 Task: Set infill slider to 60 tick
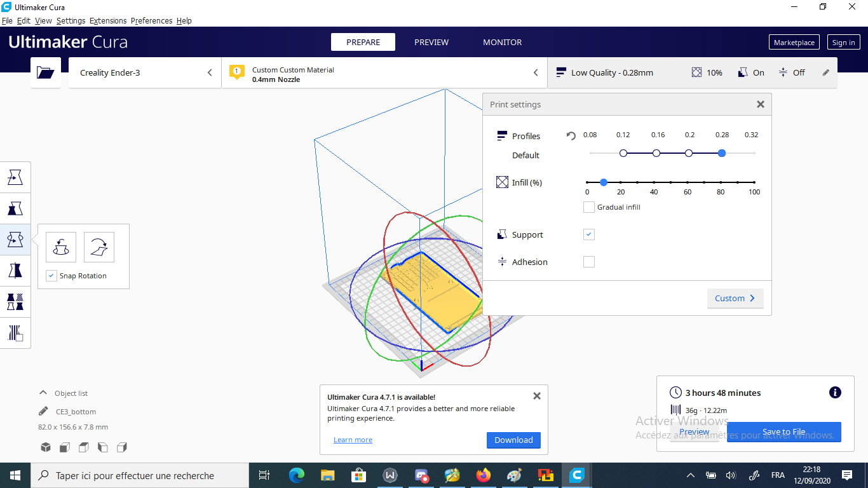point(688,182)
